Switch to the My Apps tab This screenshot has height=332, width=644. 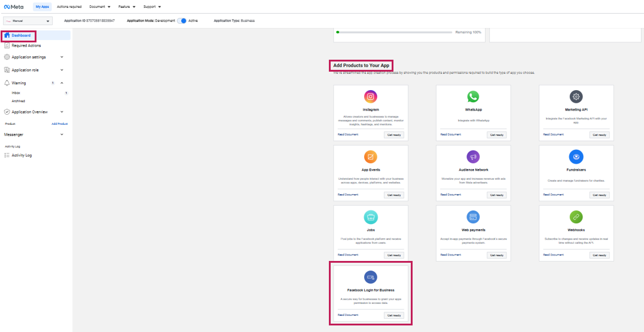(42, 7)
